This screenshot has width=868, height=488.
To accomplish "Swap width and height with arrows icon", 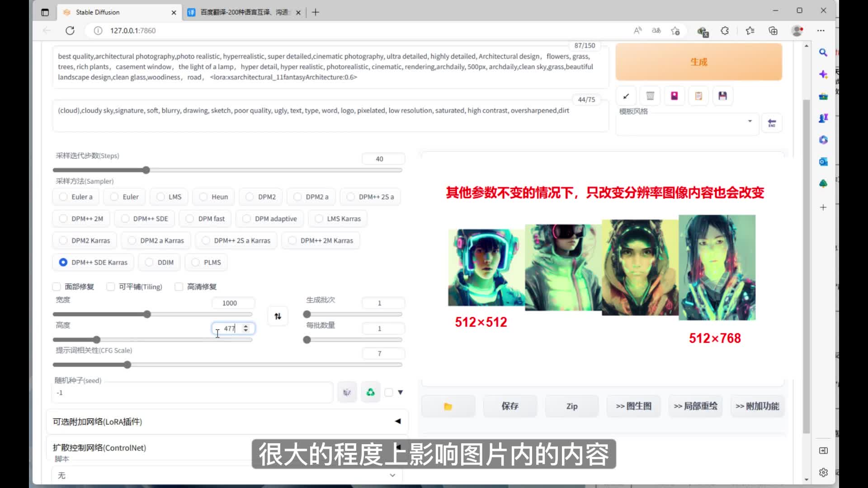I will (278, 316).
